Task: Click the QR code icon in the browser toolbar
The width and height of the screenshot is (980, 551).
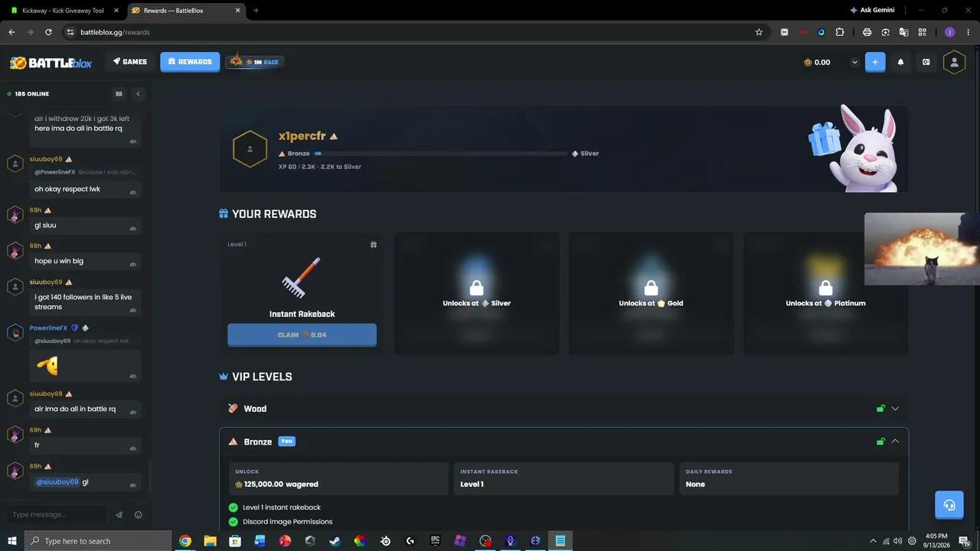Action: (922, 32)
